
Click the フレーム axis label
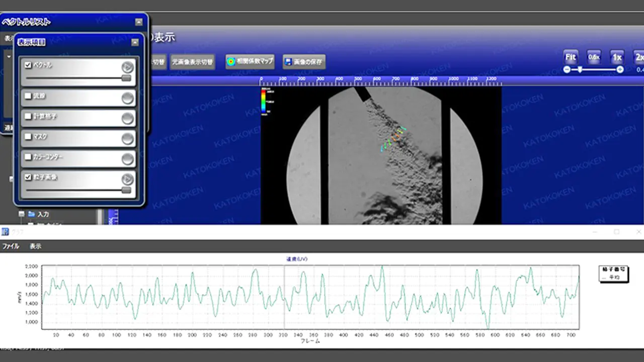pyautogui.click(x=310, y=341)
